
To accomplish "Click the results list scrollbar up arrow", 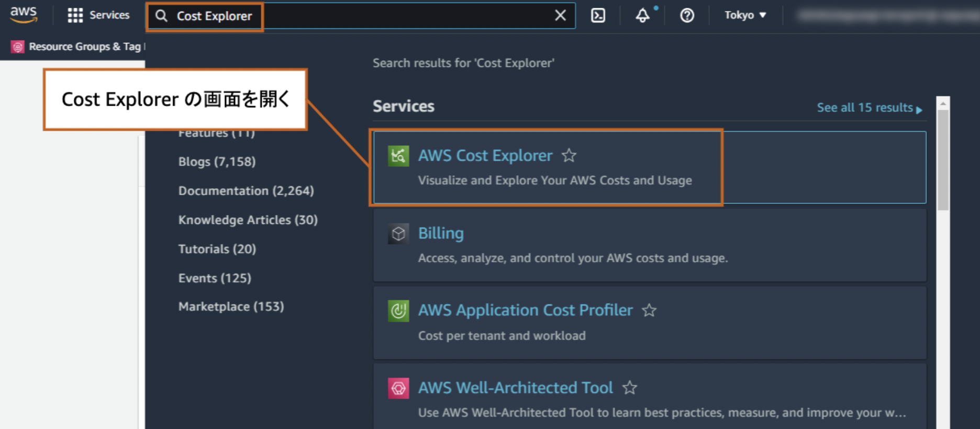I will point(943,104).
